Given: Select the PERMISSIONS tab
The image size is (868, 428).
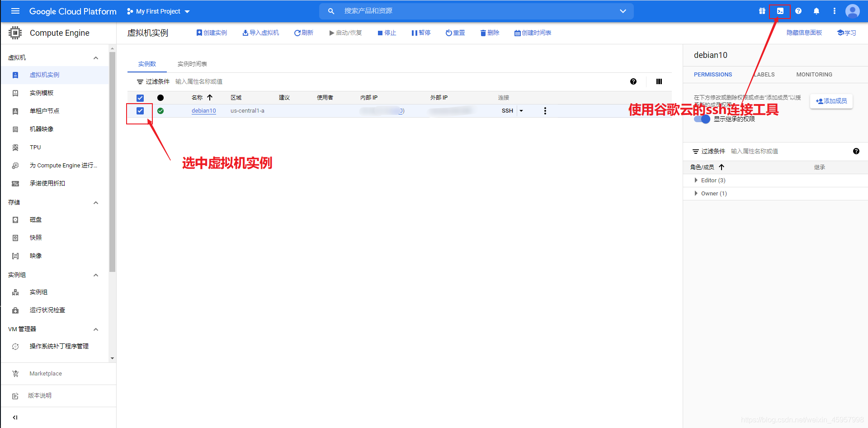Looking at the screenshot, I should 713,75.
